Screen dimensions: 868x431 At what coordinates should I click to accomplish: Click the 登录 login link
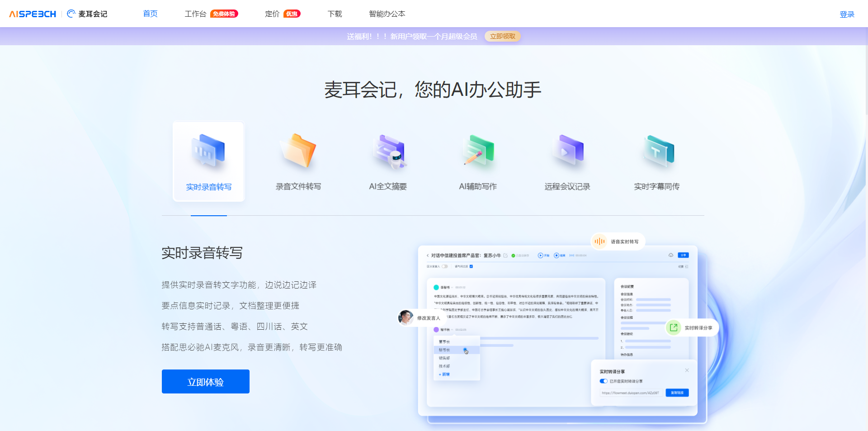847,14
